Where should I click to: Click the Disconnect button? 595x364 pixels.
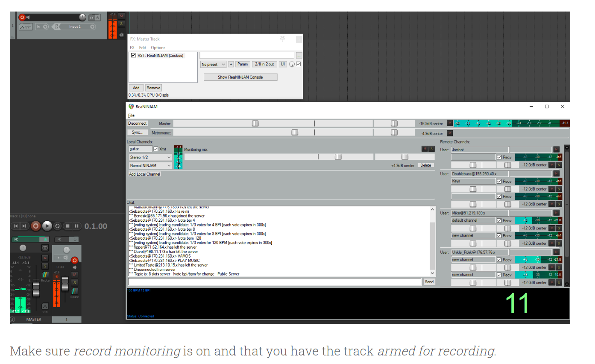pos(137,123)
